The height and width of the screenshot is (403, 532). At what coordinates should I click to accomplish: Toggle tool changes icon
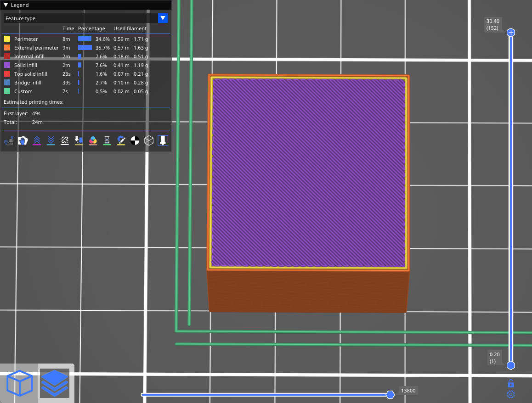[x=79, y=141]
